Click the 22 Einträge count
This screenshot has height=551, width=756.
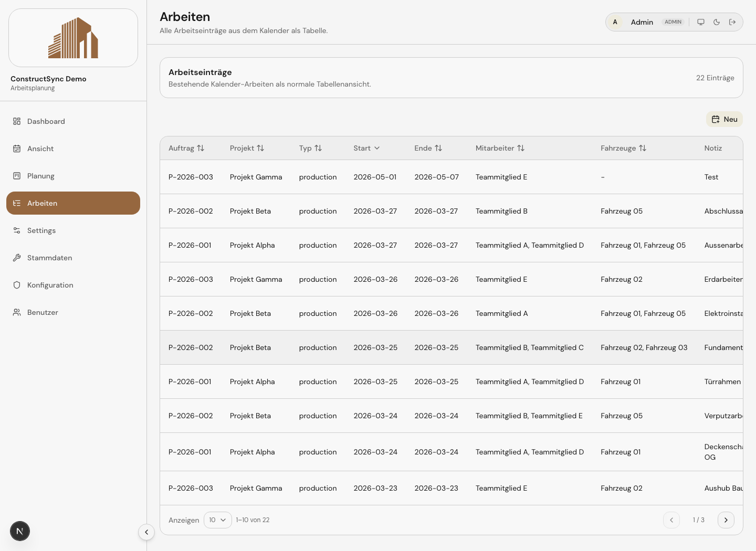coord(715,78)
